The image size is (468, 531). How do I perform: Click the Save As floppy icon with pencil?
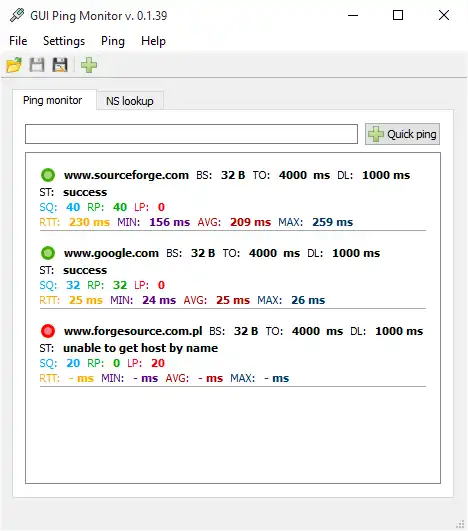[60, 65]
